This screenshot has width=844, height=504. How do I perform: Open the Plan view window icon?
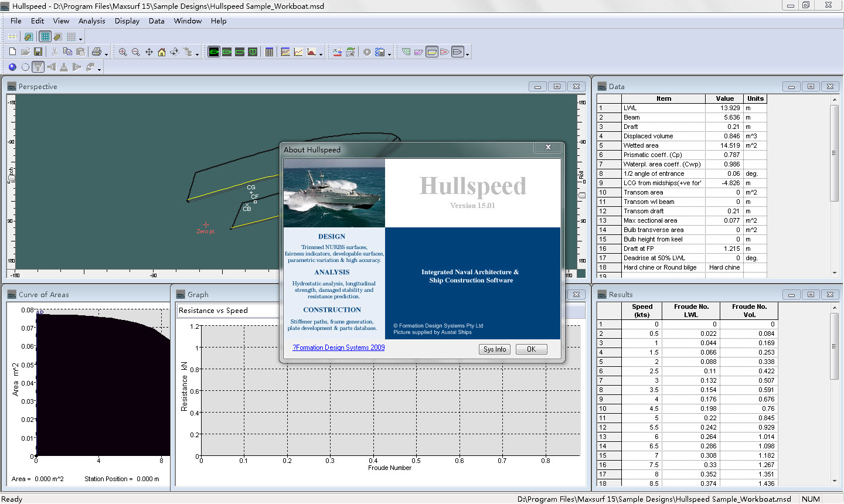tap(227, 52)
